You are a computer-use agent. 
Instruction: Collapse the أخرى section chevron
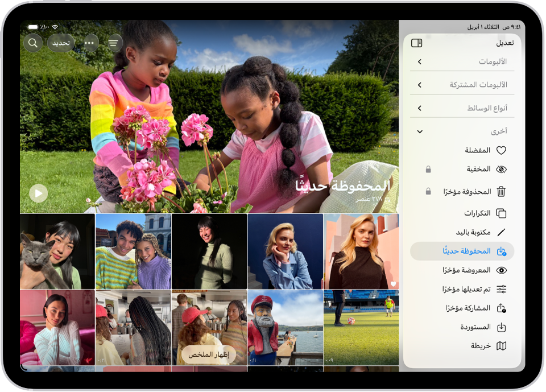tap(420, 131)
